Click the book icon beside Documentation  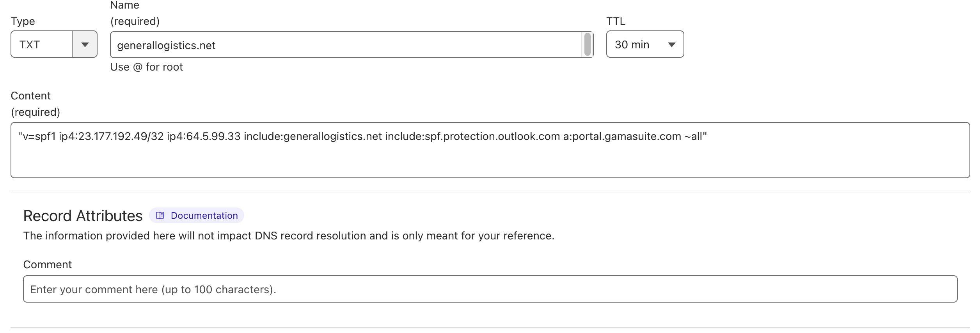tap(160, 215)
